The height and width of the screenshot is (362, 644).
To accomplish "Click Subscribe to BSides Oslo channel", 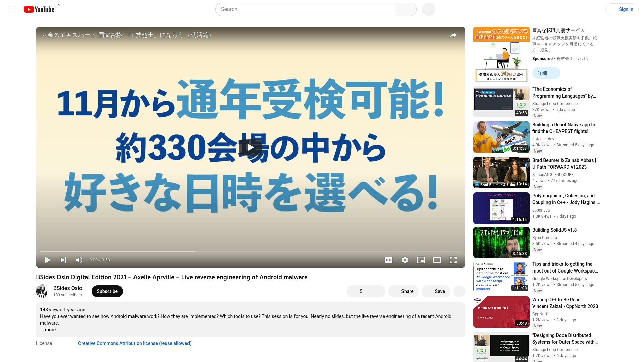I will [107, 291].
